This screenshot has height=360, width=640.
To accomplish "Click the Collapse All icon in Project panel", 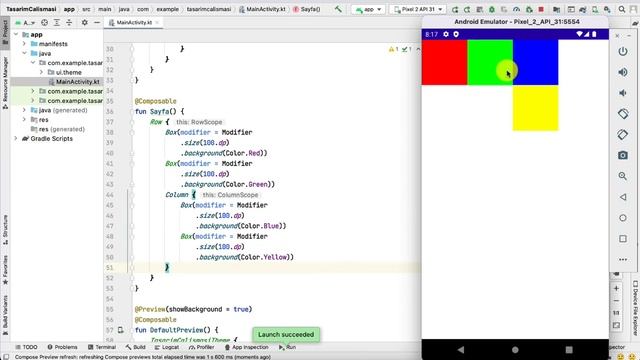I will (x=69, y=23).
